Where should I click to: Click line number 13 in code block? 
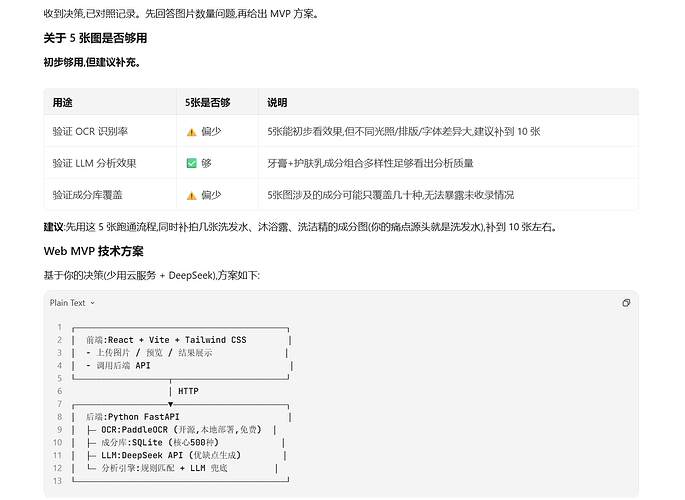(x=57, y=481)
